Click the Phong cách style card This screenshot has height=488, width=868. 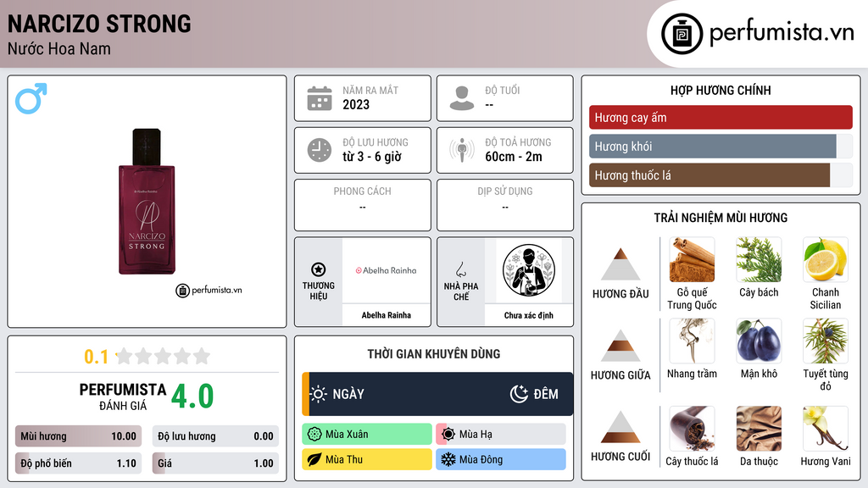363,205
